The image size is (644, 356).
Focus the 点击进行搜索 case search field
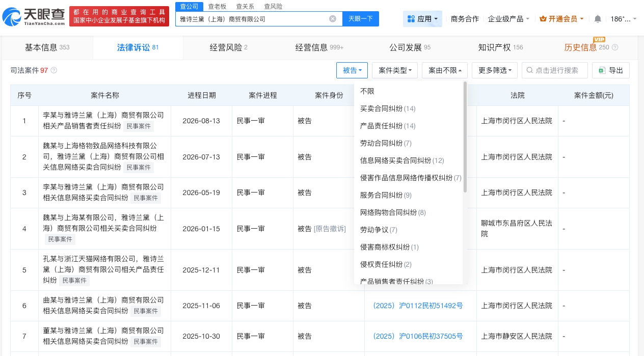tap(555, 70)
